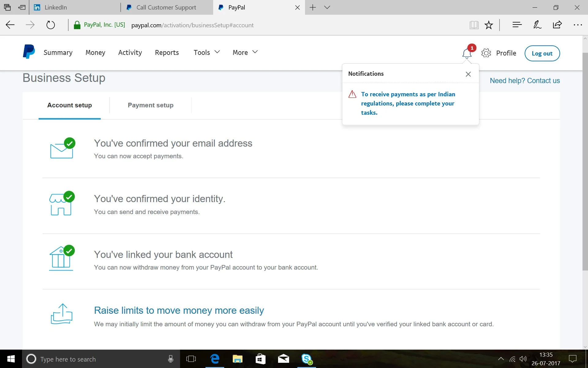Image resolution: width=588 pixels, height=368 pixels.
Task: Add page to favorites star icon
Action: point(489,25)
